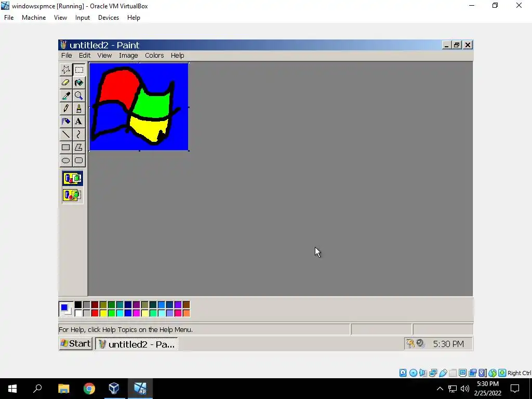The image size is (532, 399).
Task: Open VirtualBox File menu
Action: coord(9,18)
